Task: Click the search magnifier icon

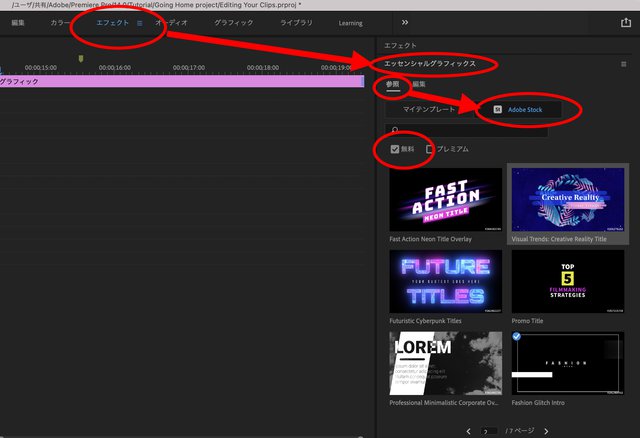Action: tap(395, 130)
